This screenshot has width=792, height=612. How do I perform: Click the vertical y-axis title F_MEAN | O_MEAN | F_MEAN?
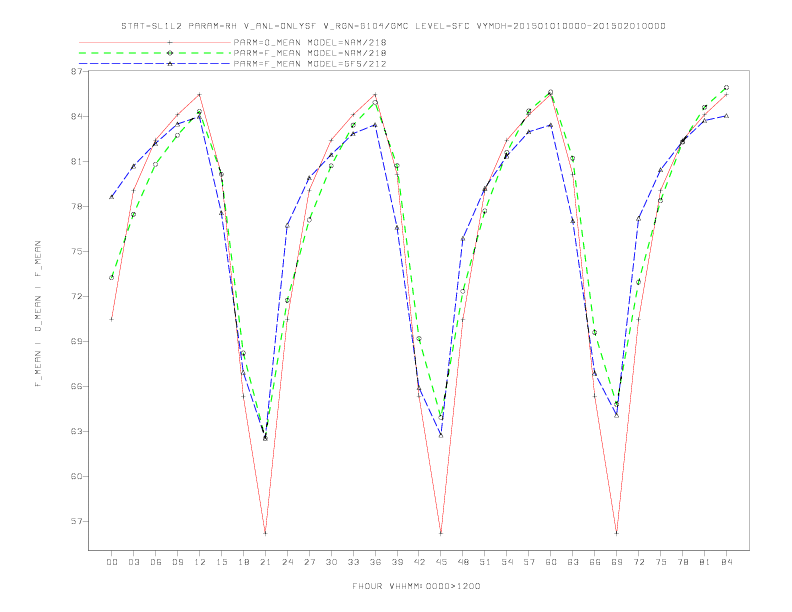pos(38,314)
